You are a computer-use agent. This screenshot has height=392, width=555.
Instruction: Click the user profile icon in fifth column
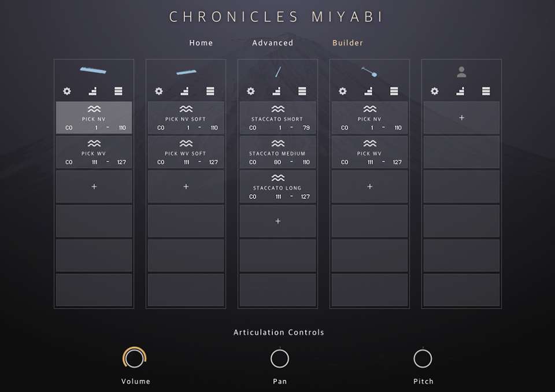[x=461, y=72]
